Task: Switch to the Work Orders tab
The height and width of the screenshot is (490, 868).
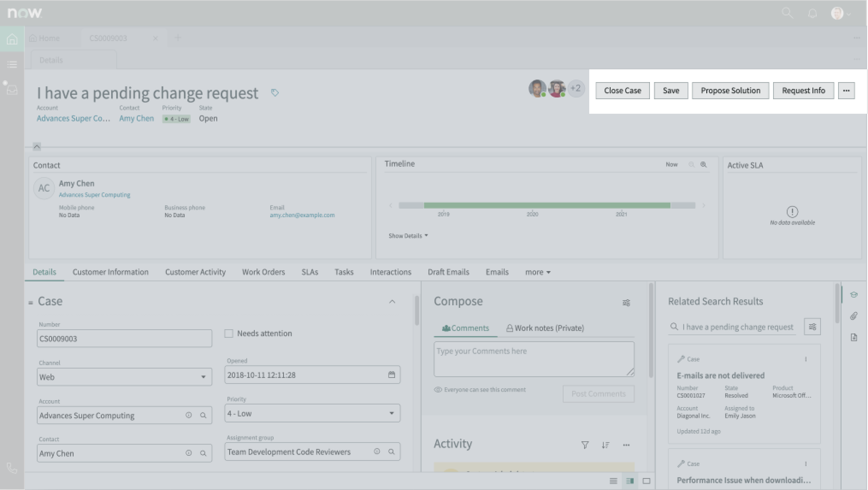Action: coord(263,272)
